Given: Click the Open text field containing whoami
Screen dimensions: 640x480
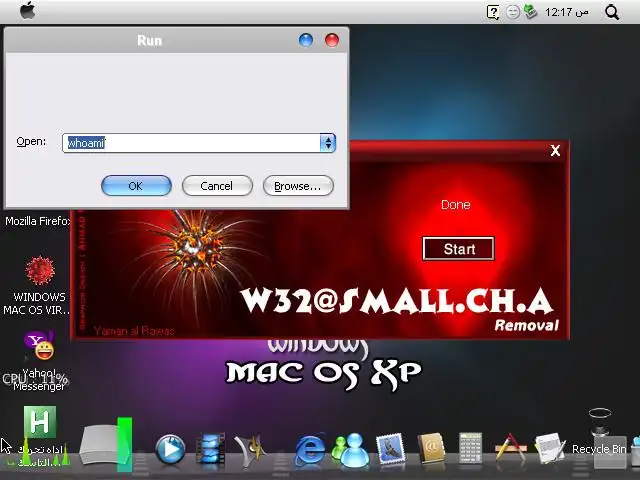Looking at the screenshot, I should [x=191, y=143].
